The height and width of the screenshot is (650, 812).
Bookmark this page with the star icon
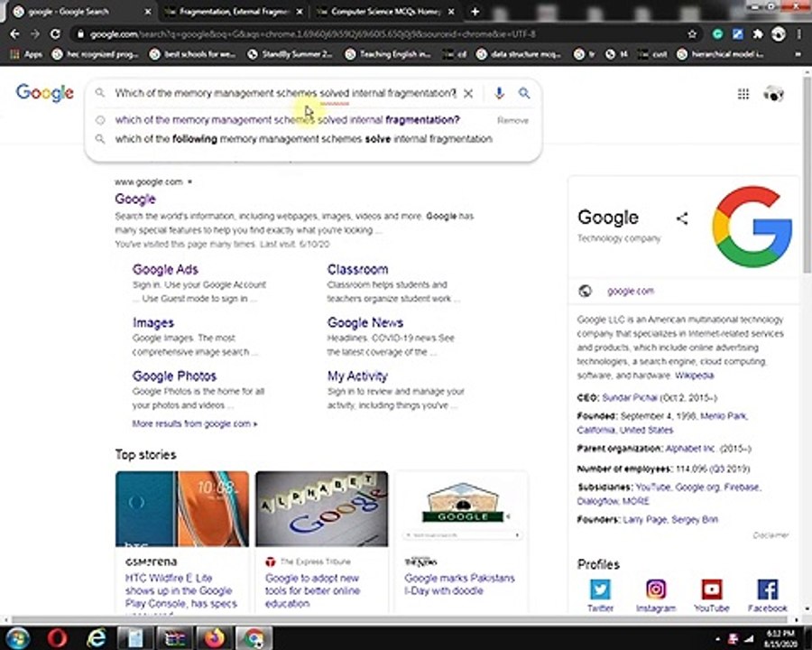692,34
